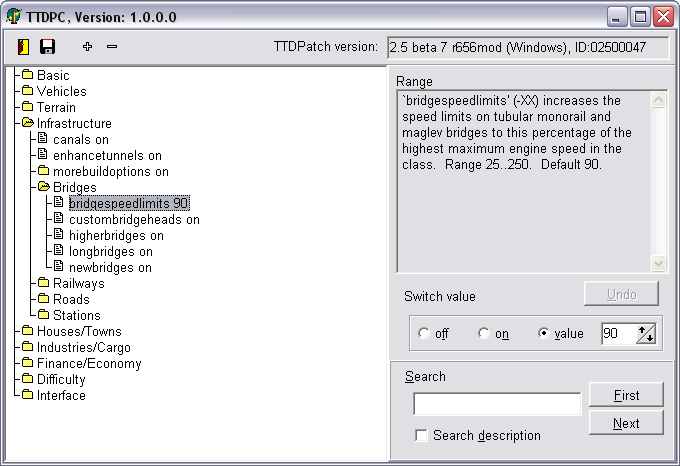The image size is (680, 466).
Task: Click the exit door icon in toolbar
Action: [x=23, y=46]
